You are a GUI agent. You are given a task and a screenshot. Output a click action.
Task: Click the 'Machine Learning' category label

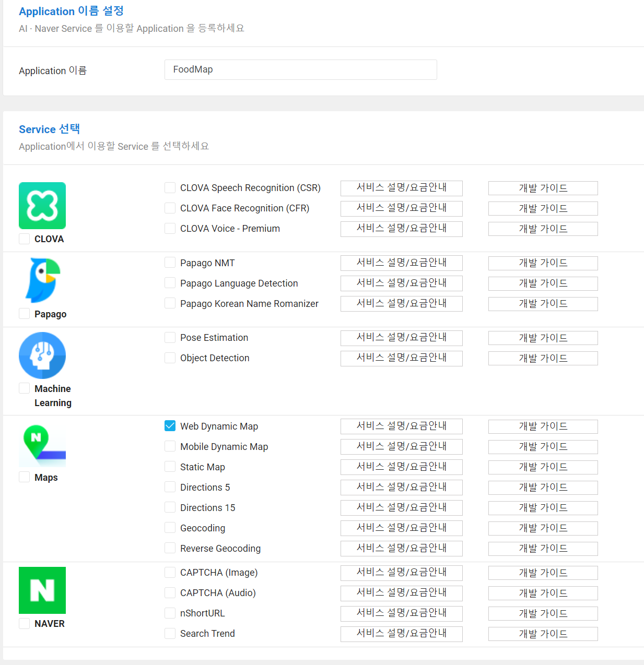[53, 396]
